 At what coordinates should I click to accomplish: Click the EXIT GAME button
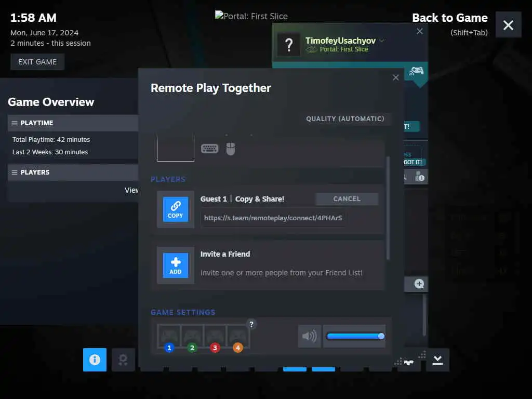(37, 62)
